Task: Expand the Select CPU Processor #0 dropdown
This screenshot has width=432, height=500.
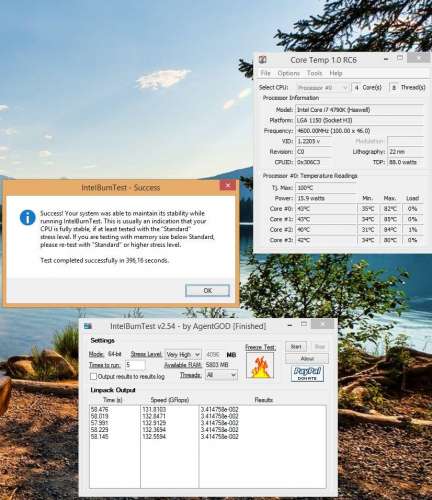Action: [x=322, y=88]
